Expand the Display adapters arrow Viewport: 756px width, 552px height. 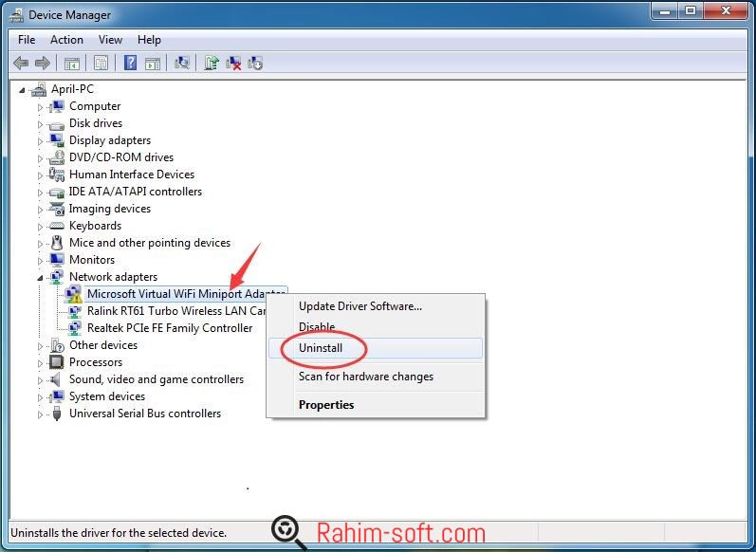click(x=40, y=141)
